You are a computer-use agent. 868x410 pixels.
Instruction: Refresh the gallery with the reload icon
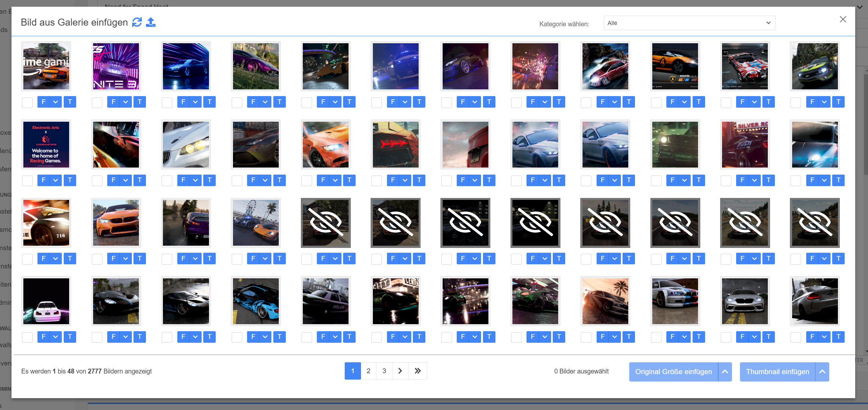pos(137,22)
